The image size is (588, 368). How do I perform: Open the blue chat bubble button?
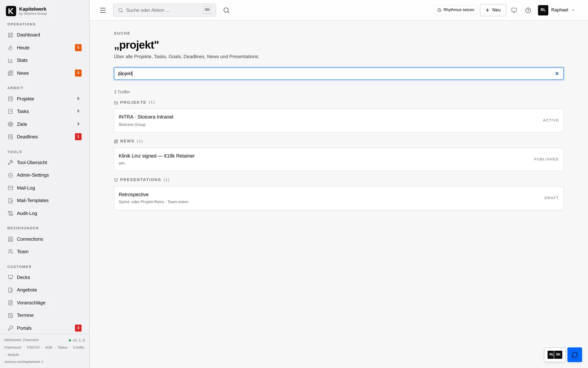[575, 355]
